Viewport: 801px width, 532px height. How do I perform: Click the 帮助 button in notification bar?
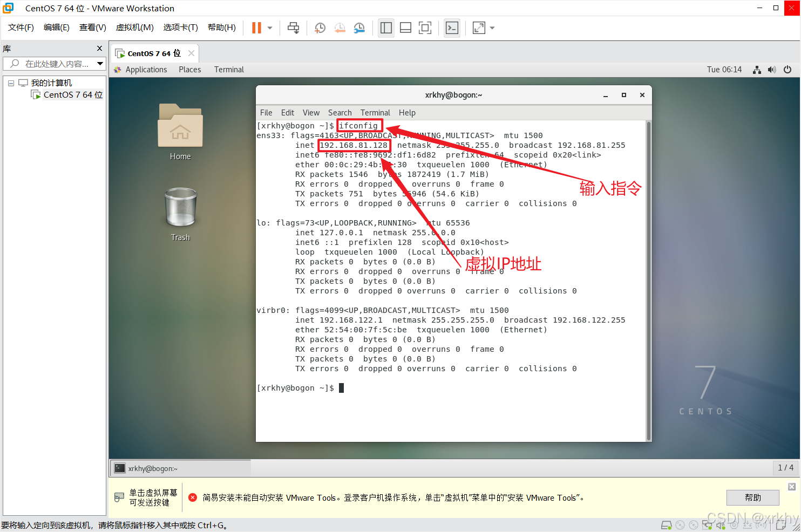pos(753,497)
